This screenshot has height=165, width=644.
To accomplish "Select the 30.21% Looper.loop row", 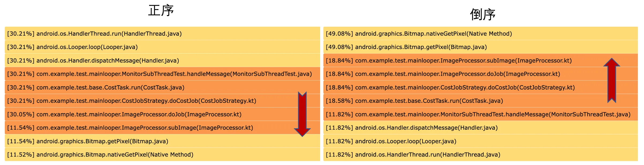I will point(162,47).
